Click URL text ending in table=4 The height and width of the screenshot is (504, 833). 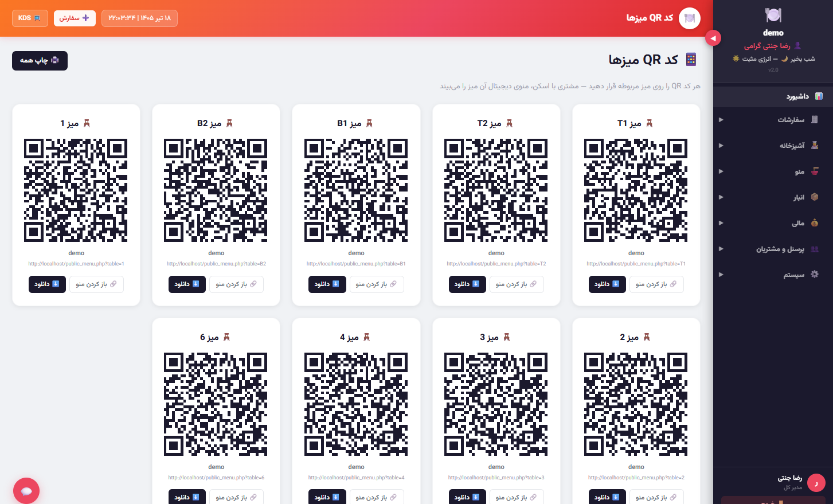click(x=356, y=478)
